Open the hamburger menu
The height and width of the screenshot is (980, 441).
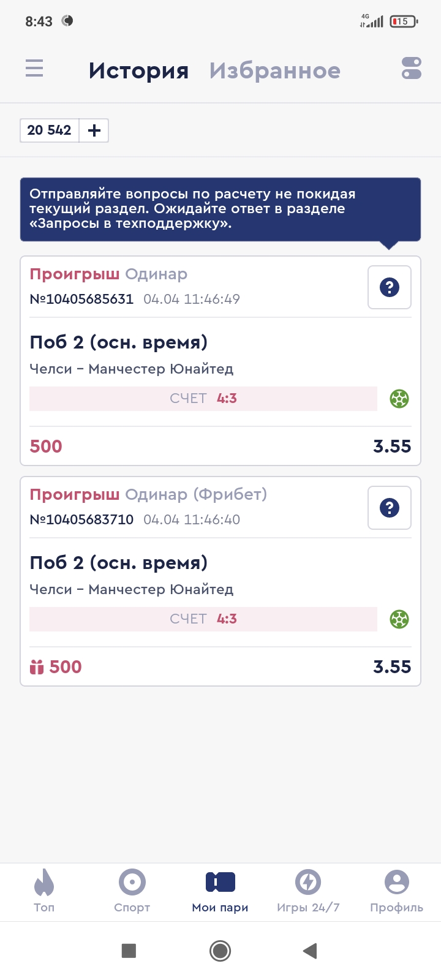(34, 68)
